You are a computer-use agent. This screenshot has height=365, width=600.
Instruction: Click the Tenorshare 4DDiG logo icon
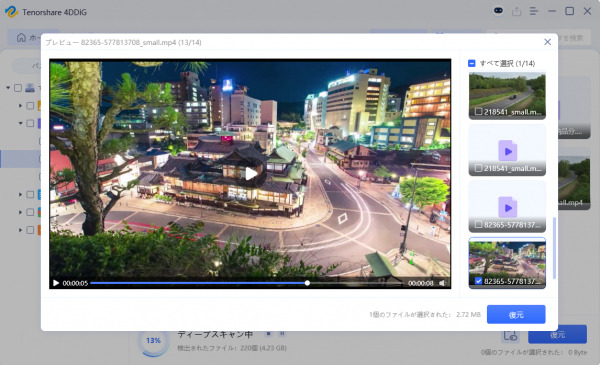(x=11, y=11)
